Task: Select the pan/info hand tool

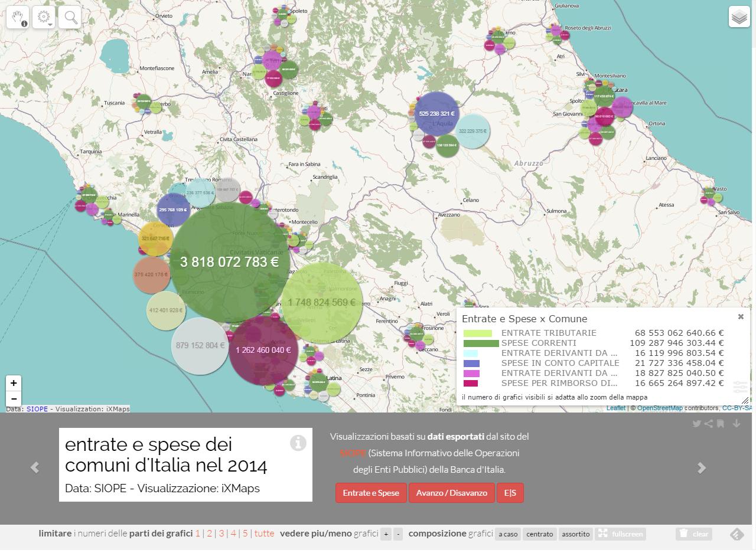Action: click(18, 17)
